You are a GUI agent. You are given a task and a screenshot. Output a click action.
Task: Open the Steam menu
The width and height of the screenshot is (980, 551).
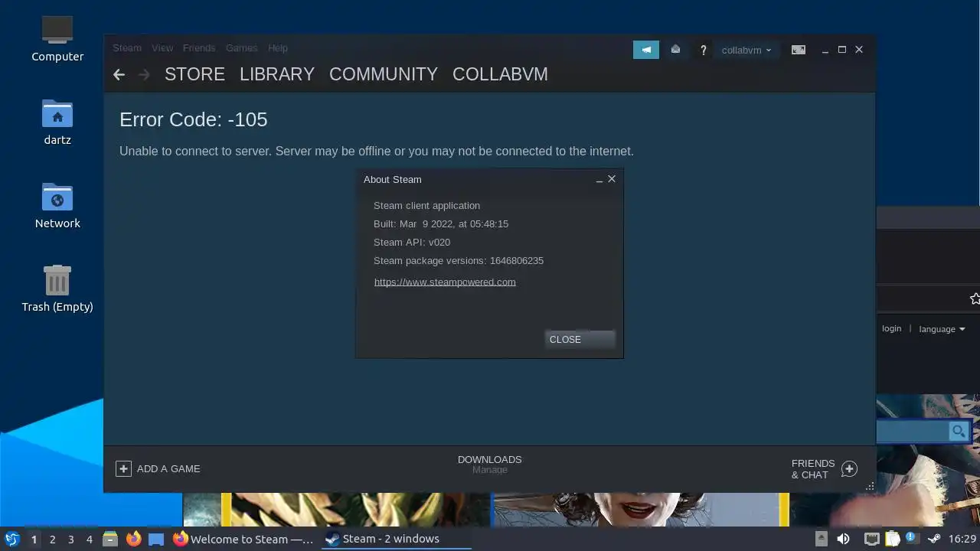point(127,47)
